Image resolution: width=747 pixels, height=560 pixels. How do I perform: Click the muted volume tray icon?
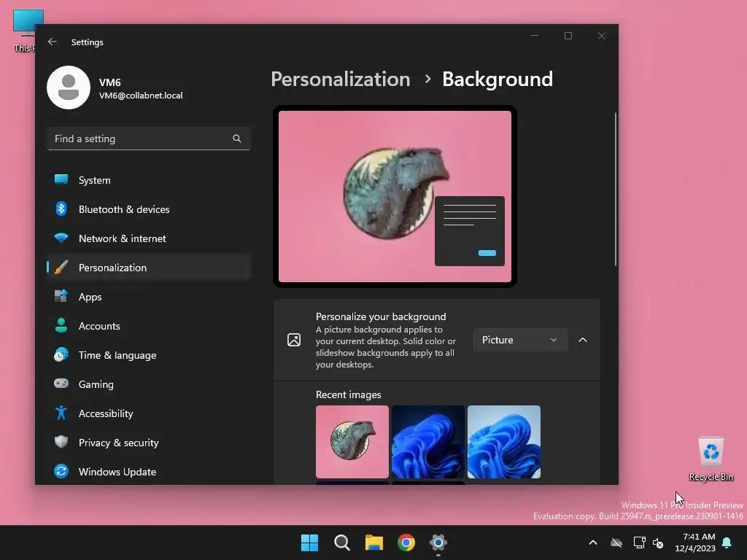pos(658,542)
